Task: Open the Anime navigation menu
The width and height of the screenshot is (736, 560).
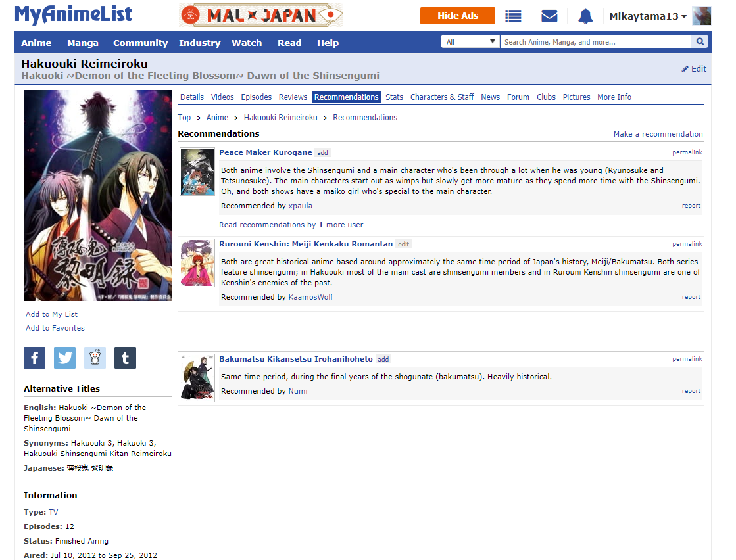Action: coord(36,43)
